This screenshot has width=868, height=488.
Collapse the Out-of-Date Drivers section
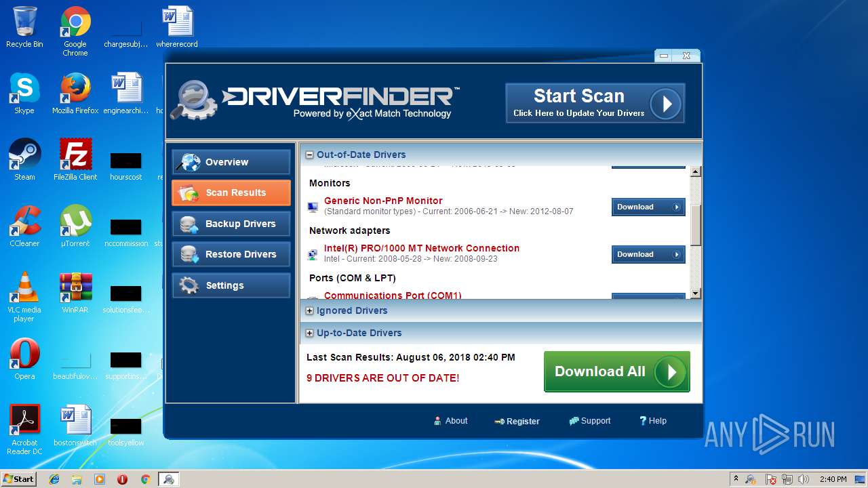[310, 155]
